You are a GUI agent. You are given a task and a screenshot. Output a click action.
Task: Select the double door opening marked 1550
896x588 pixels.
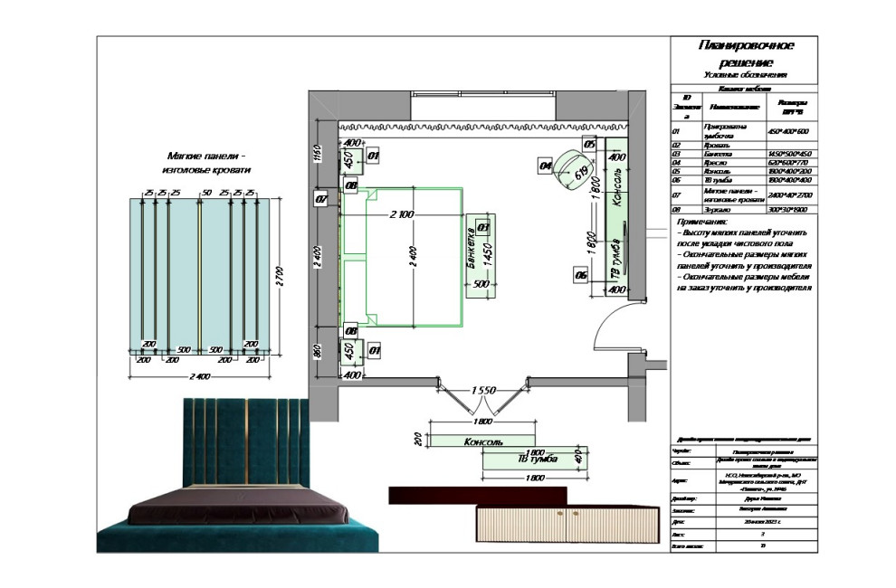pyautogui.click(x=483, y=389)
